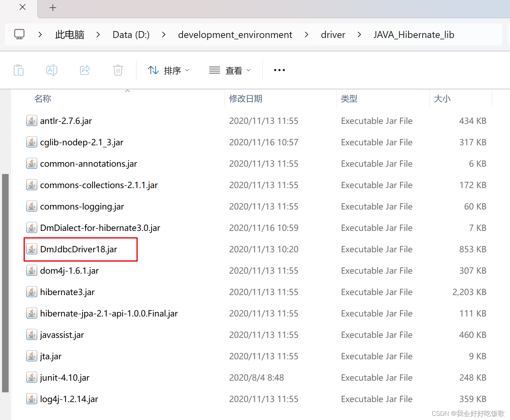This screenshot has height=420, width=510.
Task: Open the 查看 view dropdown
Action: (230, 70)
